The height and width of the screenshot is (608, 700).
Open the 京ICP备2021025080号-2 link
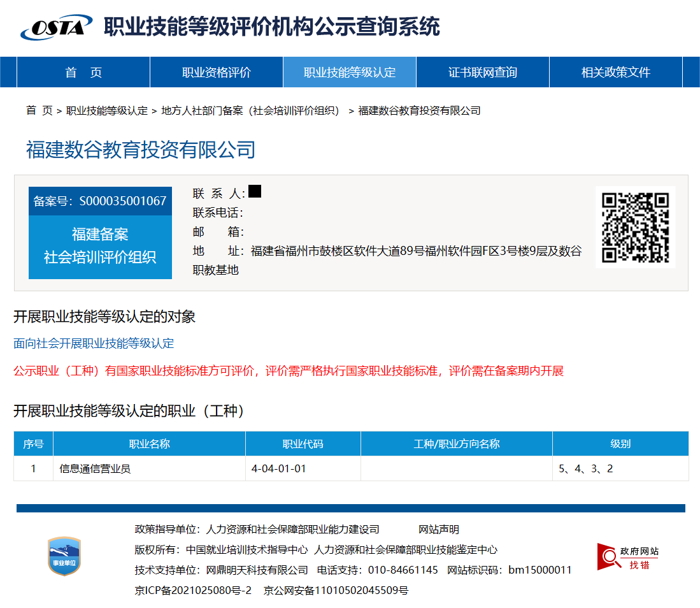click(193, 590)
